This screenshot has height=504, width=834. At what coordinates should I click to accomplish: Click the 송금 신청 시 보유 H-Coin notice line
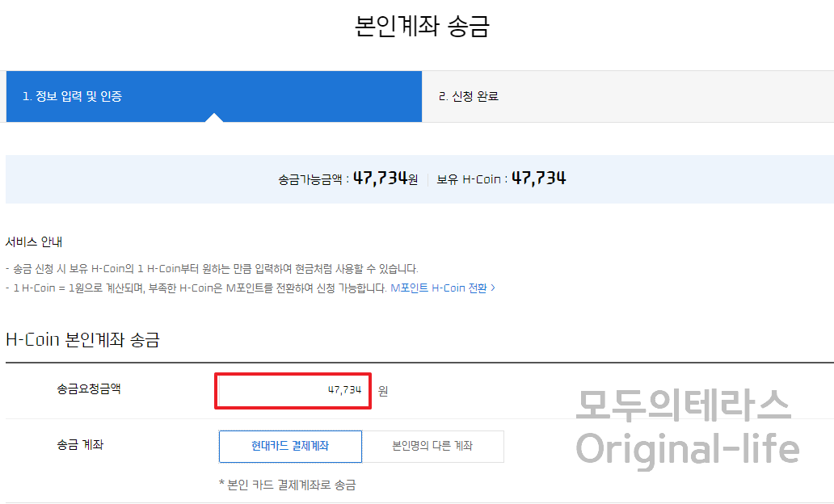[x=212, y=268]
